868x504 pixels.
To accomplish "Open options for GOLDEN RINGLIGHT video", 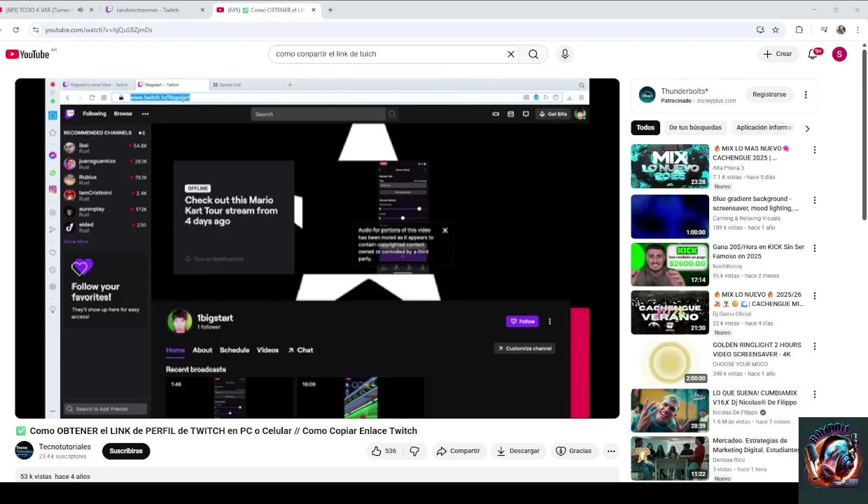I will [x=814, y=346].
